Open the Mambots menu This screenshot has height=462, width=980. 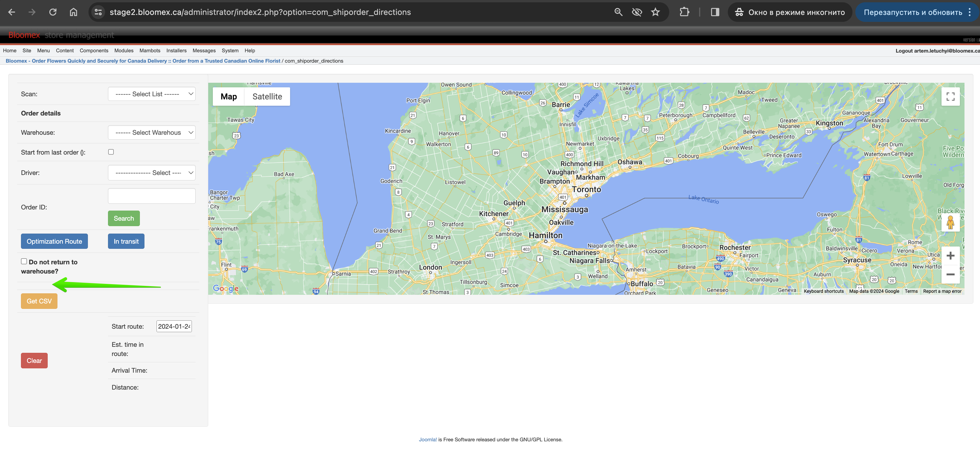tap(150, 51)
